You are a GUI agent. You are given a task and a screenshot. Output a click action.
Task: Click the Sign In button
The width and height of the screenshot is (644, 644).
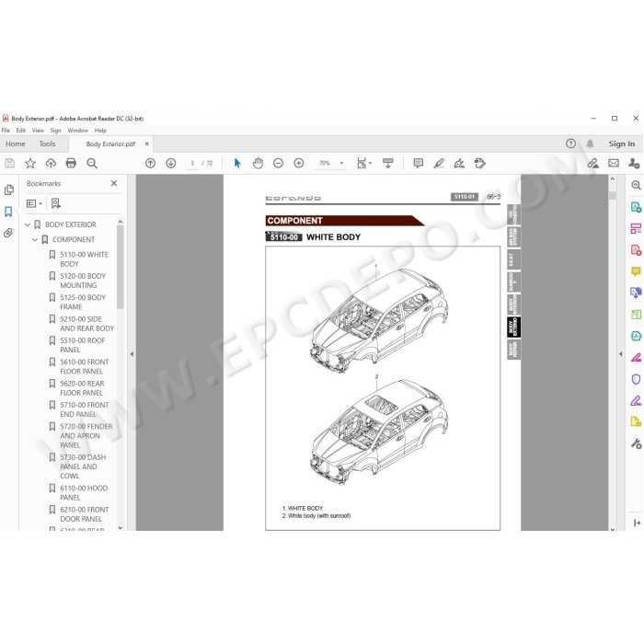click(x=621, y=144)
